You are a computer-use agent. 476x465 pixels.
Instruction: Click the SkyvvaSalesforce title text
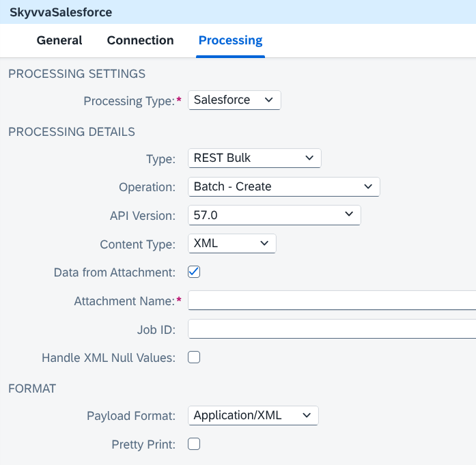61,12
